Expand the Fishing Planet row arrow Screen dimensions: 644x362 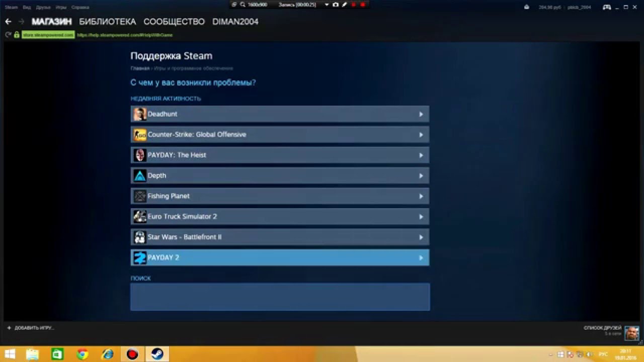(x=421, y=196)
